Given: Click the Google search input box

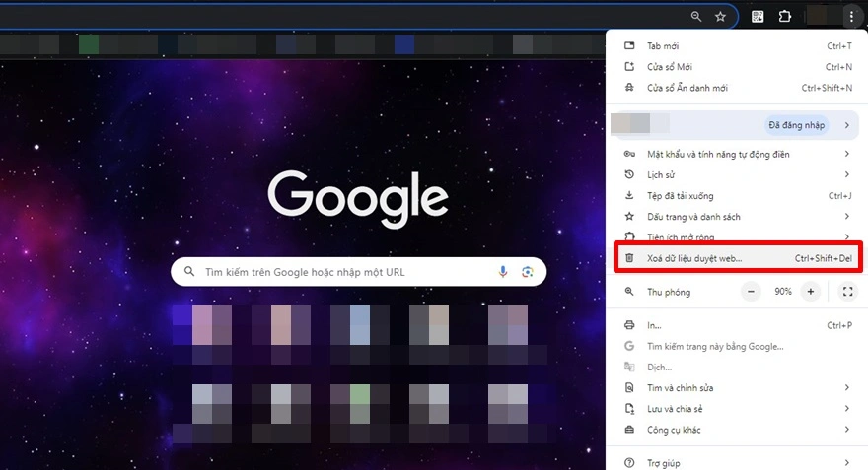Looking at the screenshot, I should click(x=345, y=272).
